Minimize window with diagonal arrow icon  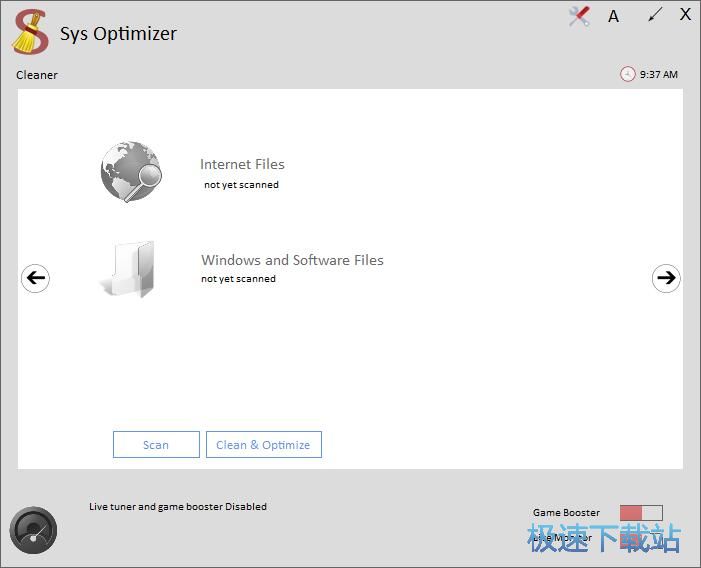(x=655, y=15)
